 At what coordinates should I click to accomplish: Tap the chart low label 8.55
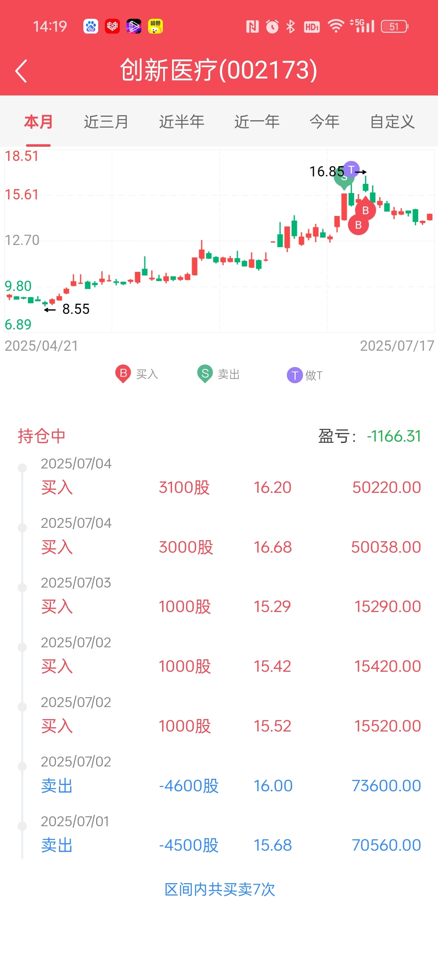coord(76,309)
